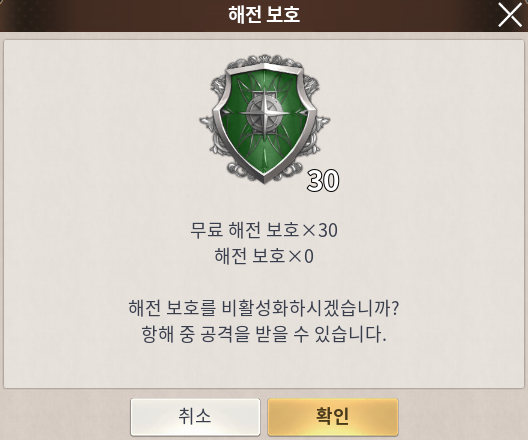
Task: Click the green naval protection shield icon
Action: 265,119
